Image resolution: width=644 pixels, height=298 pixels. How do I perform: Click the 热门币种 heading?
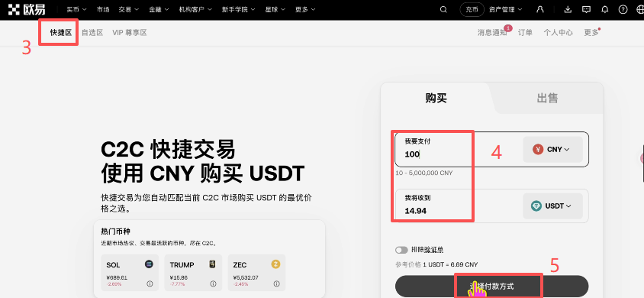pyautogui.click(x=115, y=232)
